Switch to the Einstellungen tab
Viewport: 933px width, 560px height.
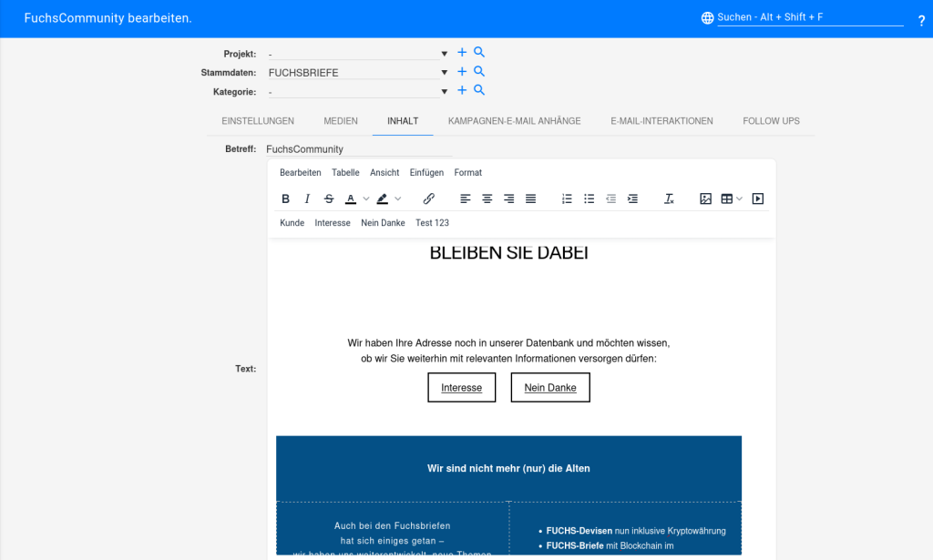tap(258, 121)
